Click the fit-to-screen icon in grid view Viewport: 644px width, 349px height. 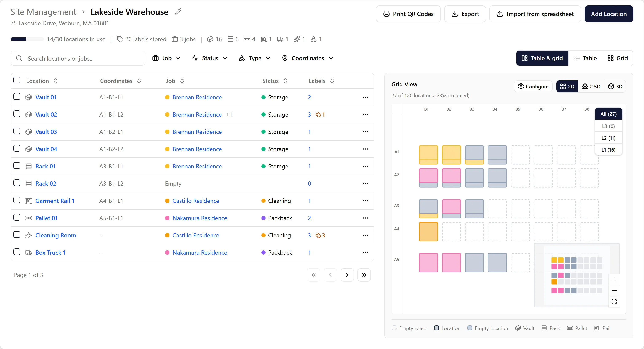(614, 302)
